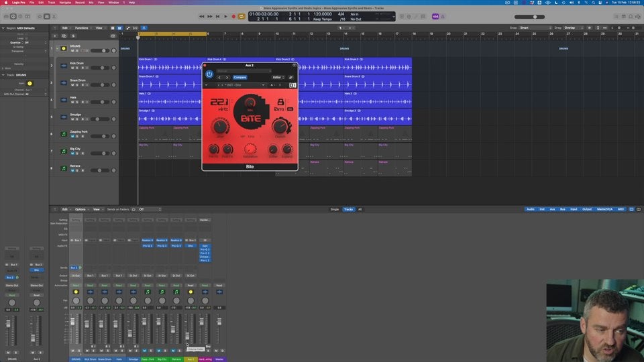Collapse the Track DRUMS inspector section
This screenshot has height=362, width=644.
point(3,75)
